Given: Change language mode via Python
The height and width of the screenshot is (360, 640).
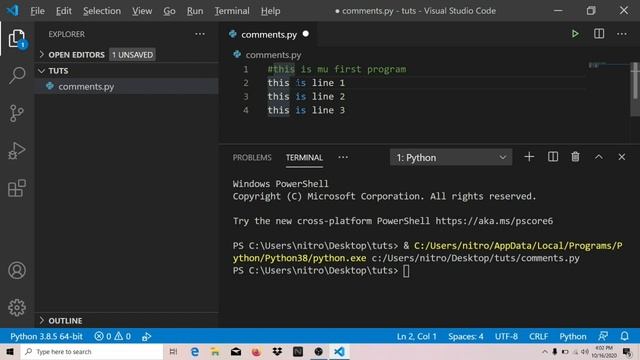Looking at the screenshot, I should 573,336.
